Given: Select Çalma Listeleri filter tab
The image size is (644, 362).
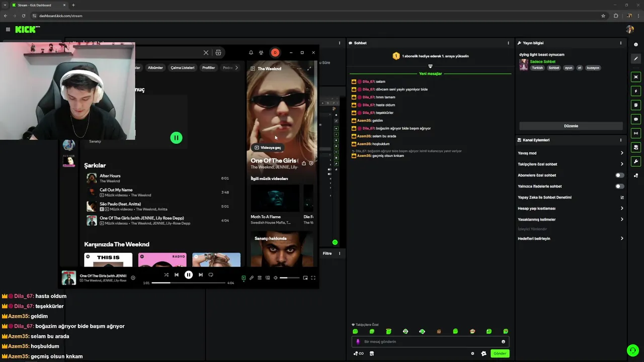Looking at the screenshot, I should [x=182, y=67].
